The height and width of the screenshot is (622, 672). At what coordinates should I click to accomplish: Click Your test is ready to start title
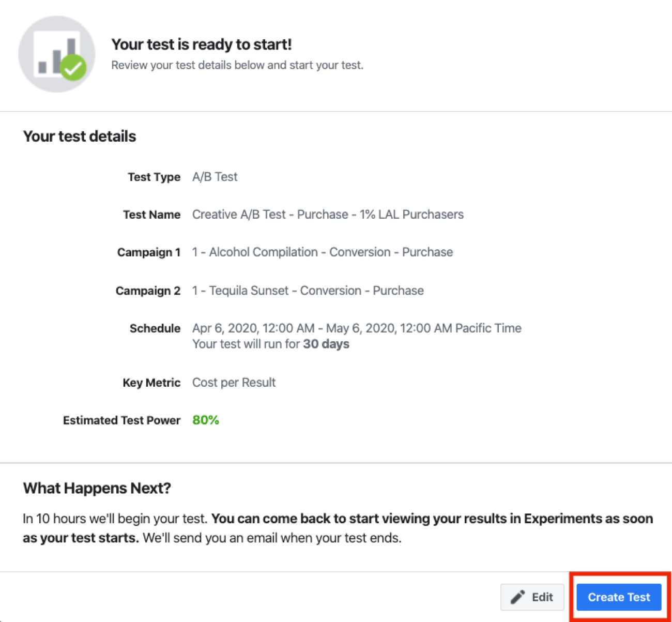[x=202, y=44]
